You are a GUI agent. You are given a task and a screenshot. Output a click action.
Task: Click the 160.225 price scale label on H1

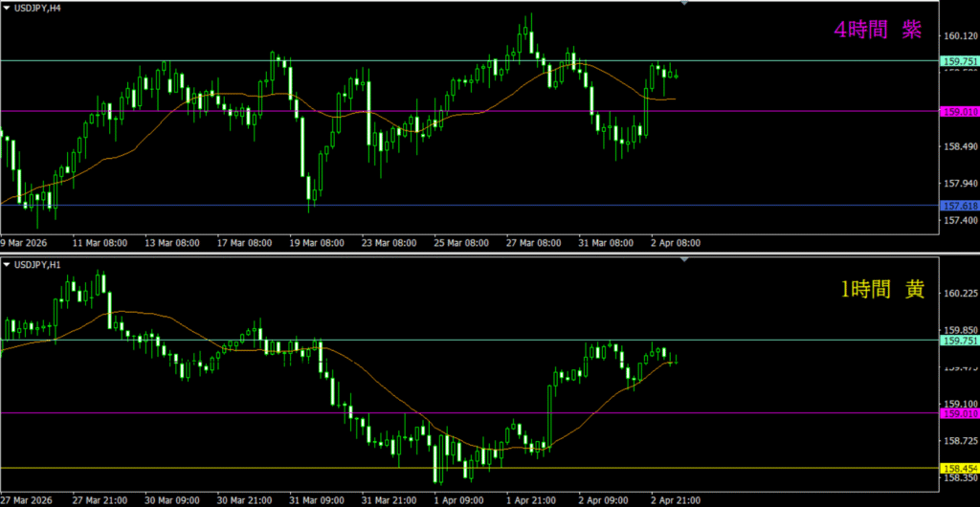(x=960, y=295)
